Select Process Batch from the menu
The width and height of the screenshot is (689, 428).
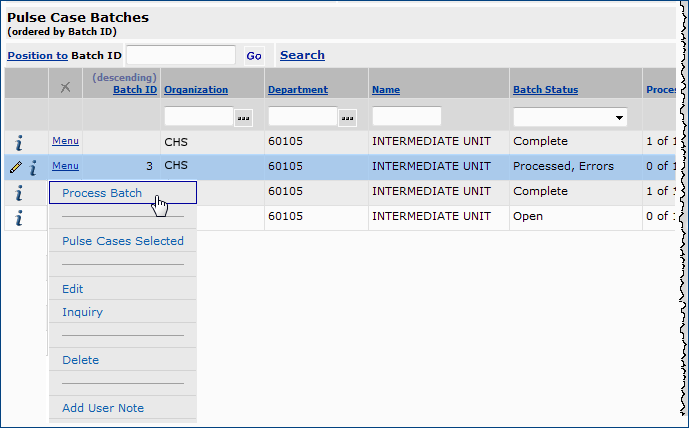102,193
